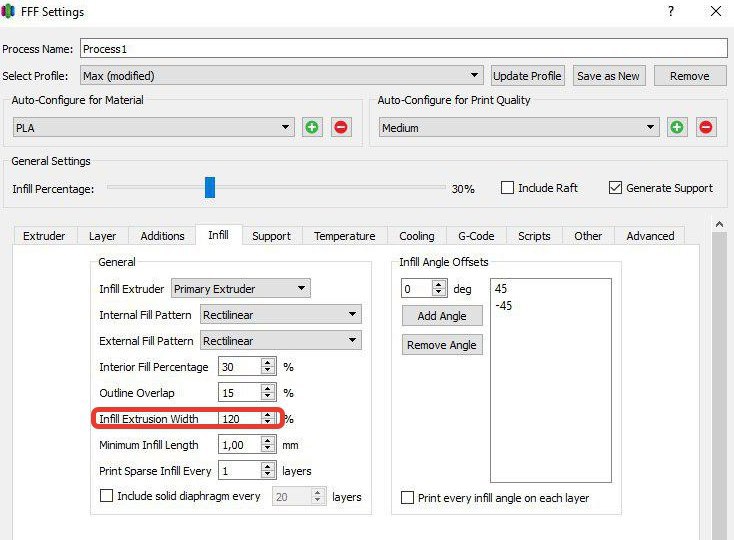Click the FFF Settings app icon
Viewport: 734px width, 540px height.
click(8, 11)
